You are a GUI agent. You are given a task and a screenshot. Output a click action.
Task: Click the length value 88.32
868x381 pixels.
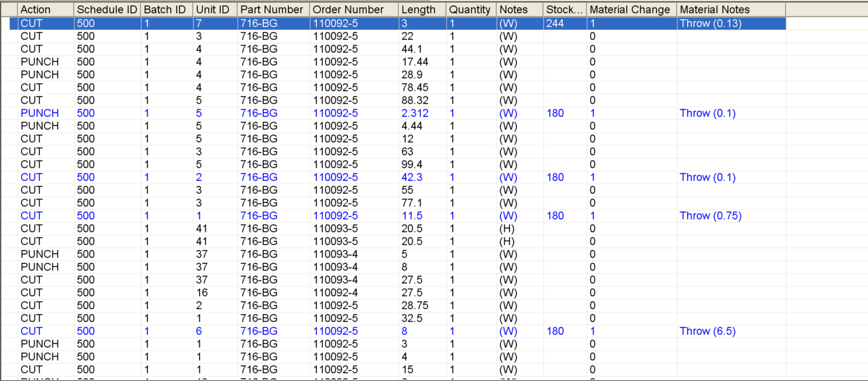(x=414, y=100)
